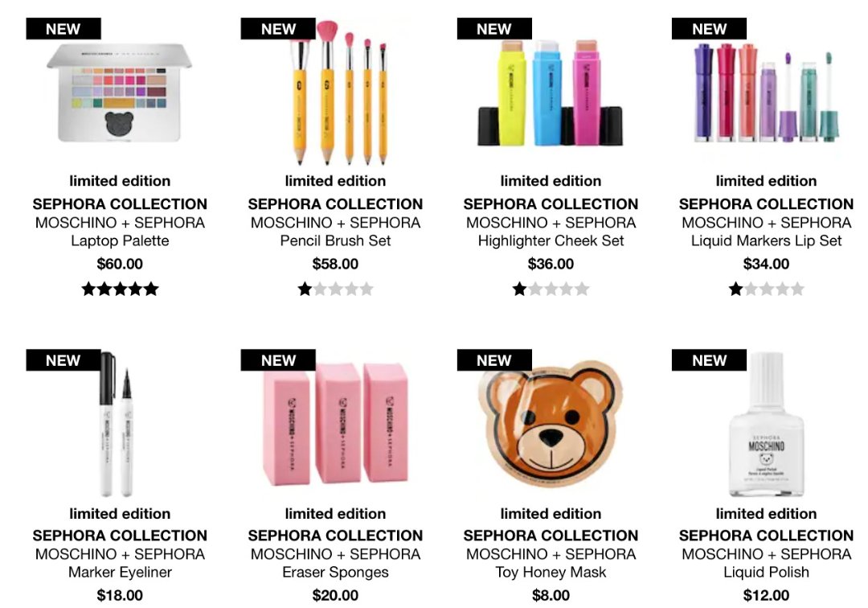
Task: Click the NEW badge on Laptop Palette
Action: [x=63, y=29]
